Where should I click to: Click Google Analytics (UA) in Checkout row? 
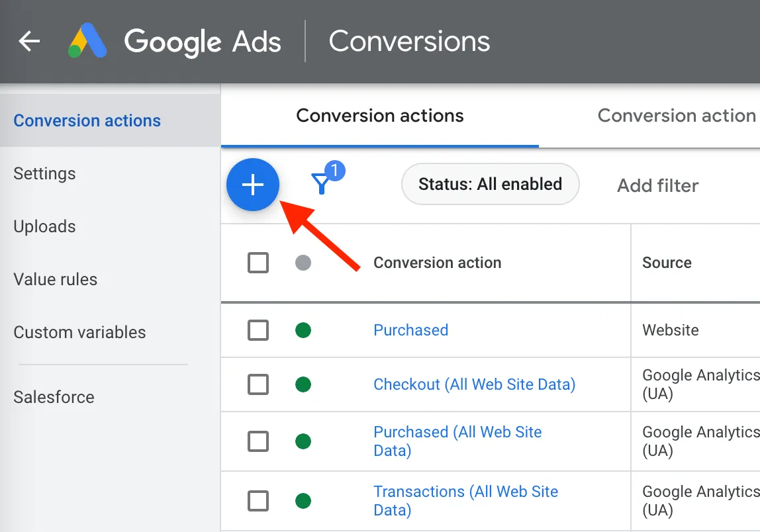click(701, 384)
